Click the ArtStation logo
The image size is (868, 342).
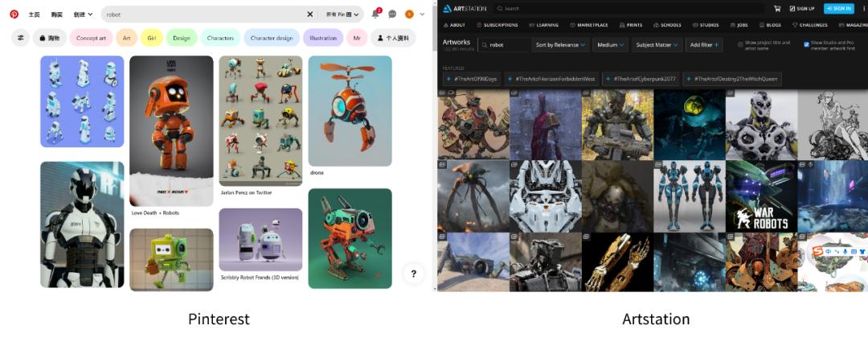465,8
